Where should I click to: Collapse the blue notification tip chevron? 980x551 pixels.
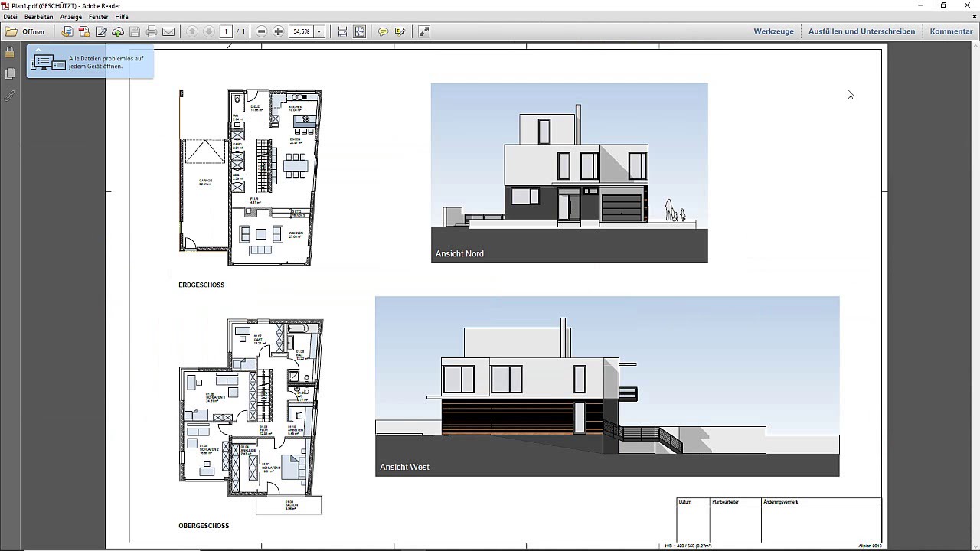38,50
